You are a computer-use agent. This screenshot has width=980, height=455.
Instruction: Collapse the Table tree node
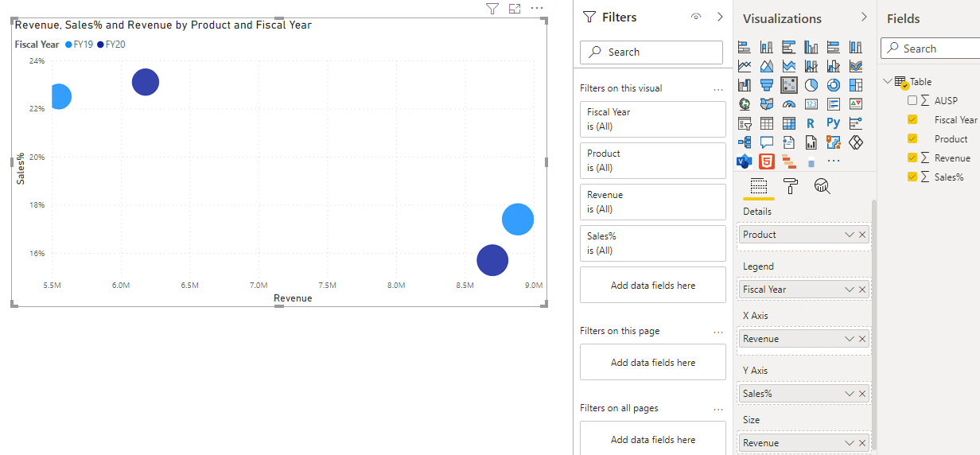tap(888, 81)
